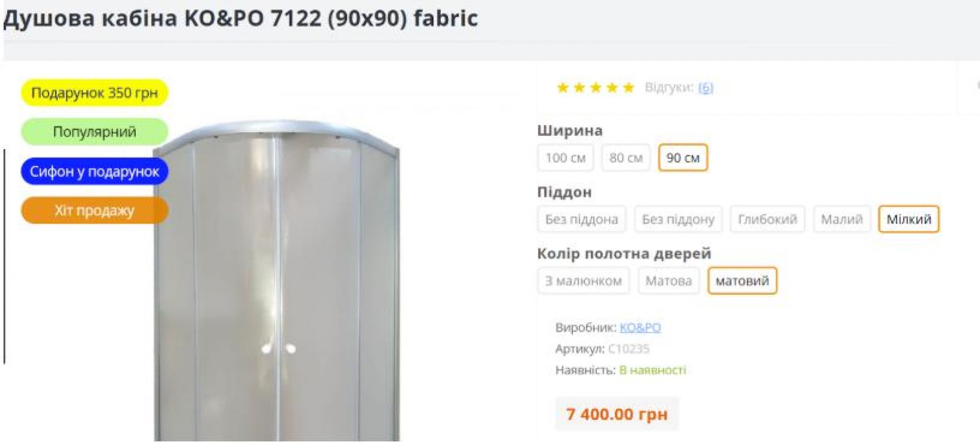This screenshot has height=445, width=980.
Task: Choose the З малюнком door color
Action: (583, 280)
